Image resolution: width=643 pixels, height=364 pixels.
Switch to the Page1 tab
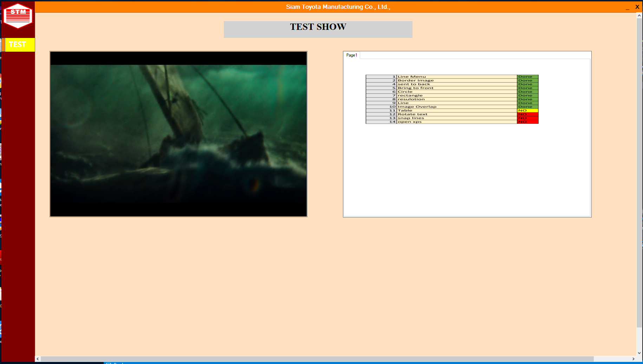point(351,55)
